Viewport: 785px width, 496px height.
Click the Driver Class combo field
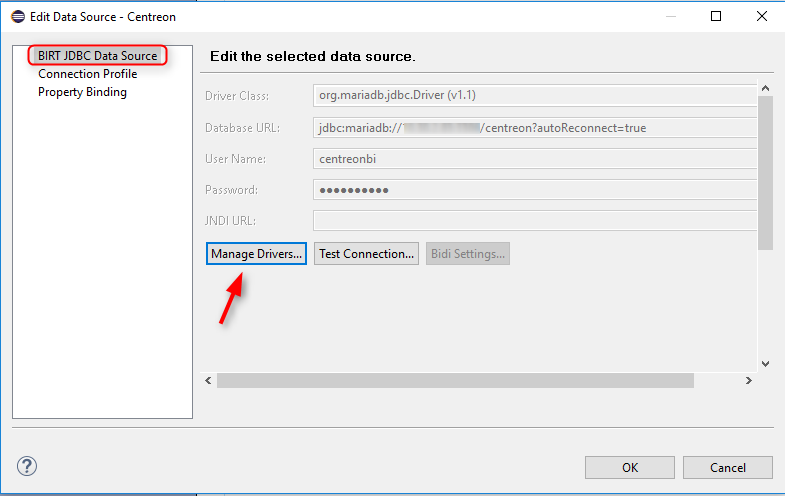coord(534,96)
